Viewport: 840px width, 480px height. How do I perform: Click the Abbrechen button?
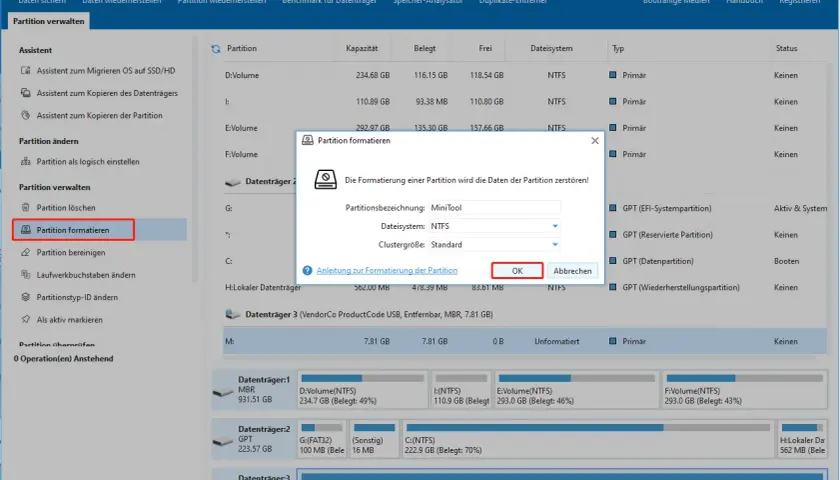pyautogui.click(x=572, y=271)
